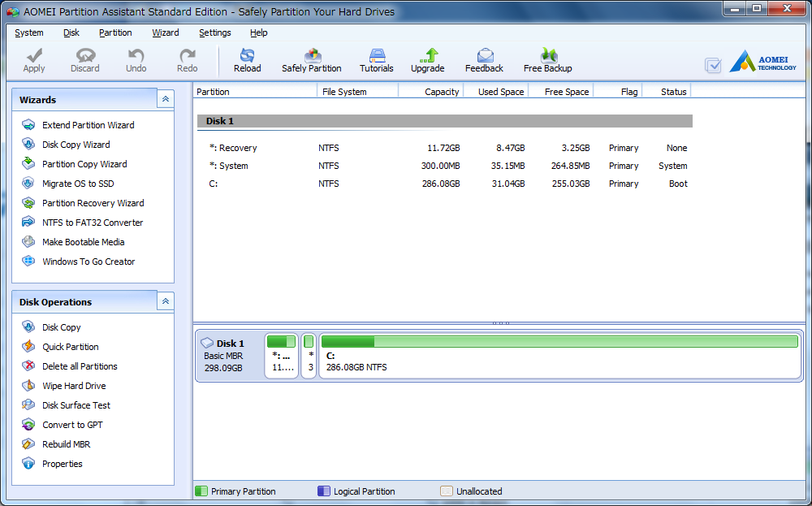Select the *: System partition row
The image size is (812, 506).
coord(445,166)
